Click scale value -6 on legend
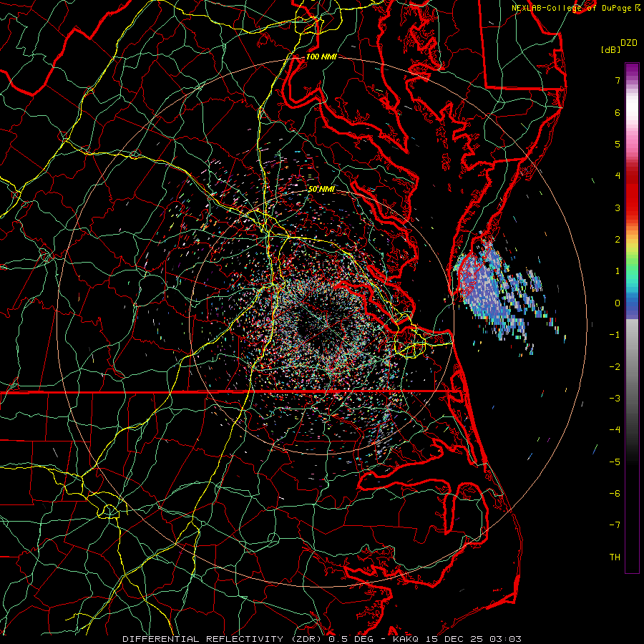 (615, 494)
